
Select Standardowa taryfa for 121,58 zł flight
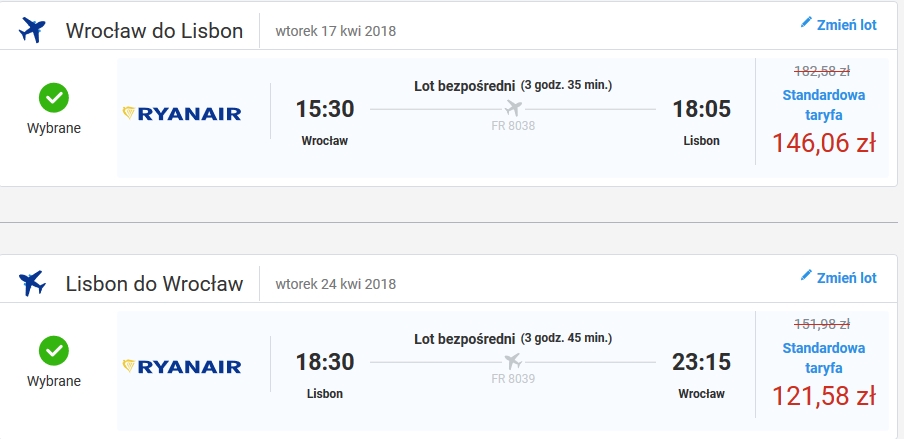[x=823, y=358]
